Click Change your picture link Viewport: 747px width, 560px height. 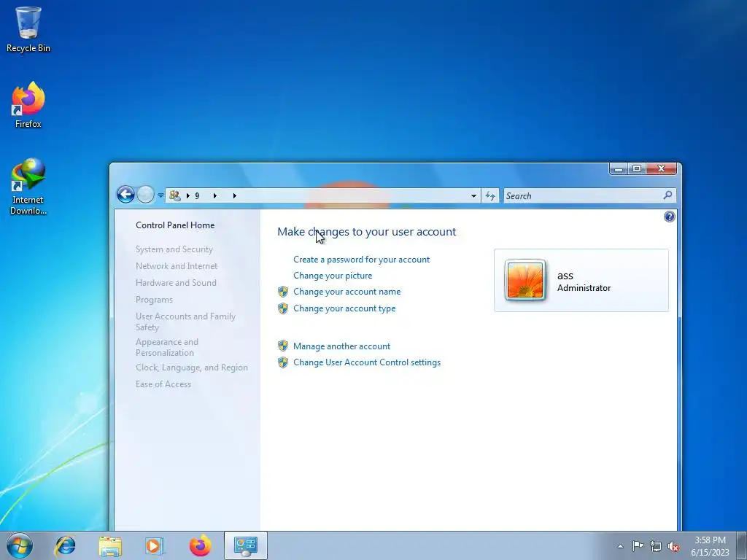point(333,275)
